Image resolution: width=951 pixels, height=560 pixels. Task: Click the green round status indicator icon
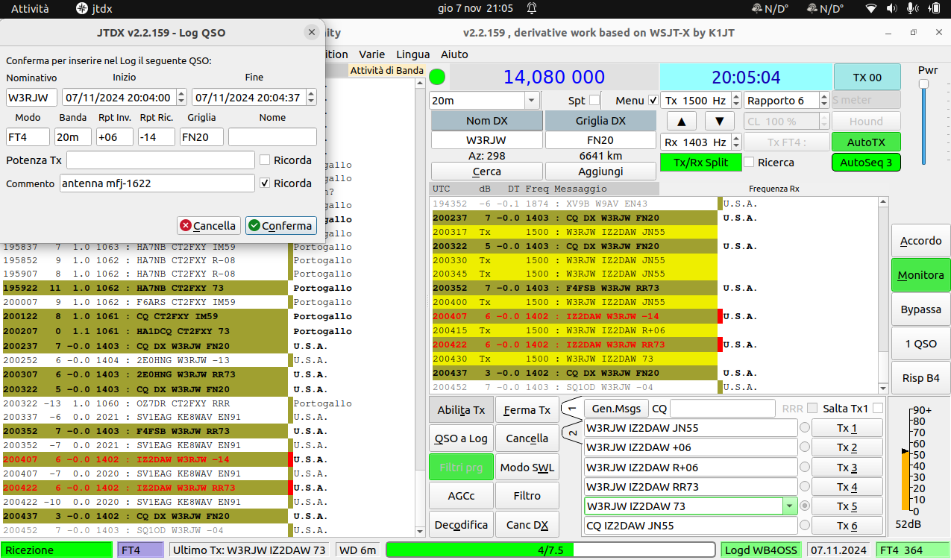pos(437,77)
